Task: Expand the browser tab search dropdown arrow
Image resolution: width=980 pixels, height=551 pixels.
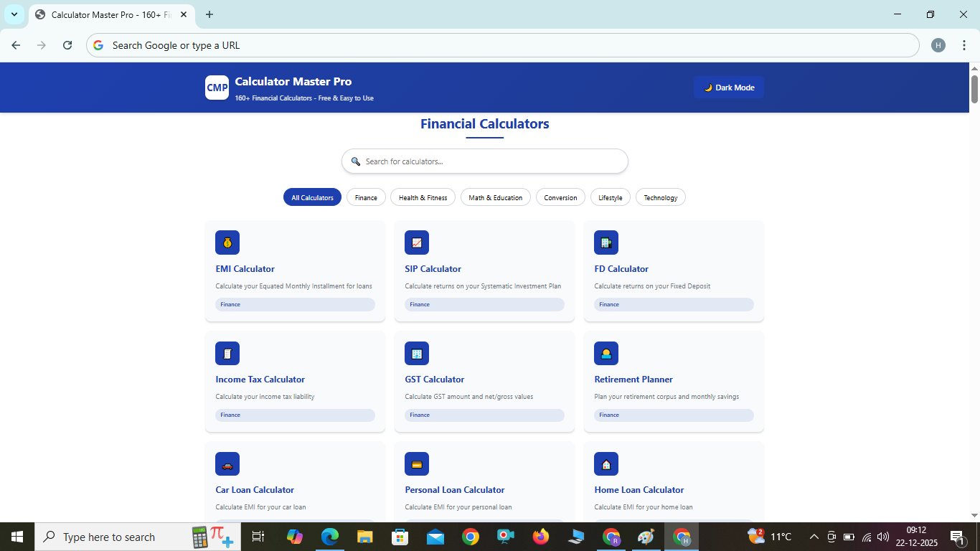Action: point(14,14)
